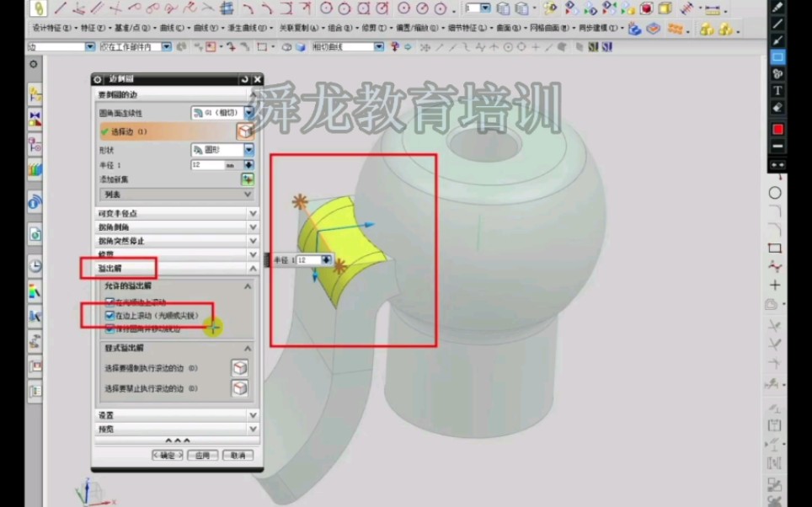Enable the 在光顺边上滚动 checkbox

pos(110,301)
